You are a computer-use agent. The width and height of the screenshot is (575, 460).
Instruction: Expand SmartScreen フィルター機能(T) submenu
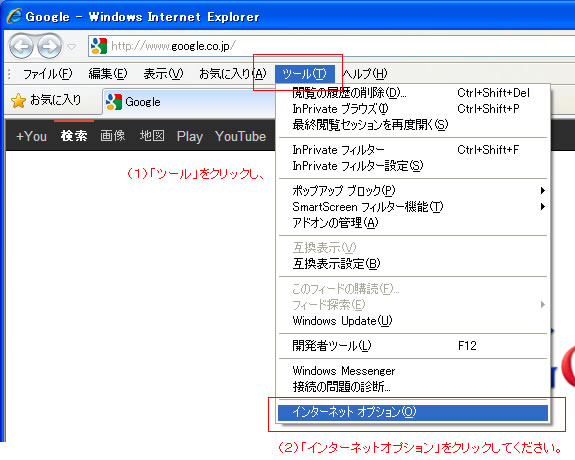(x=413, y=207)
